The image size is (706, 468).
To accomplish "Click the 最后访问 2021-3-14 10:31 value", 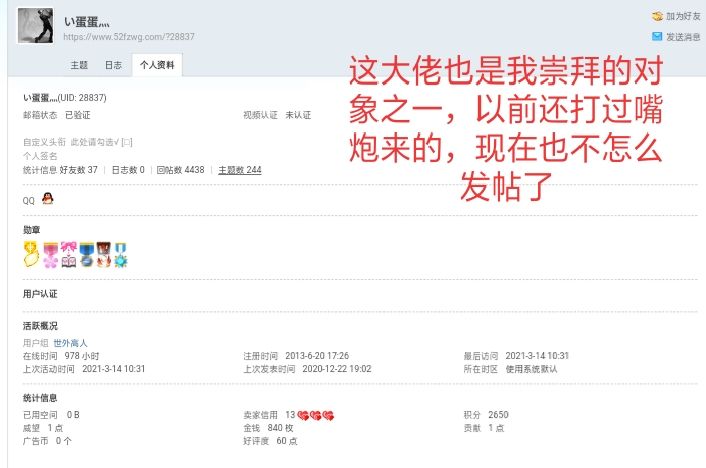I will point(516,356).
